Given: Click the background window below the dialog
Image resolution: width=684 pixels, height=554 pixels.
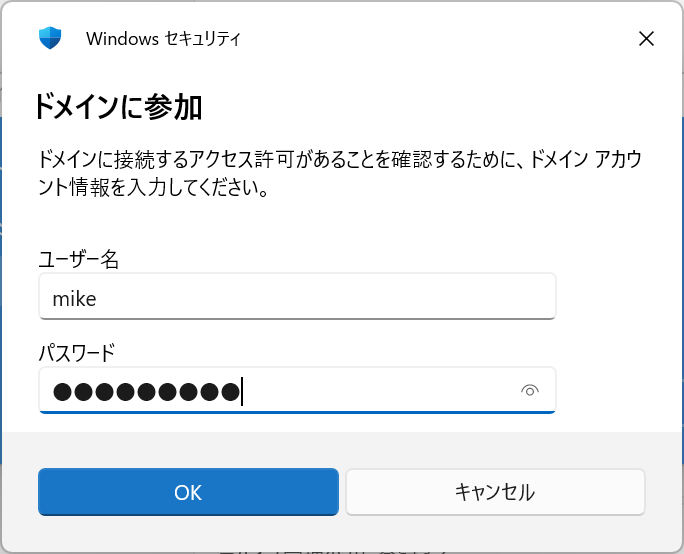Looking at the screenshot, I should (x=340, y=549).
